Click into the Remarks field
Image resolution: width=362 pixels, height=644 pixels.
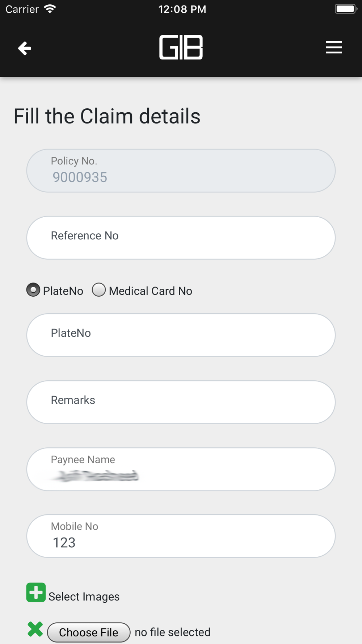181,402
